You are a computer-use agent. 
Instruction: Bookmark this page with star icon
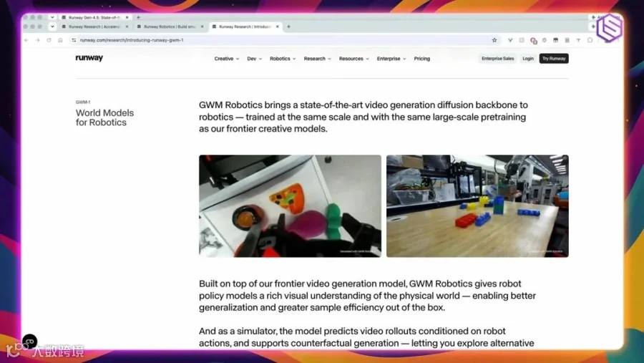point(494,40)
